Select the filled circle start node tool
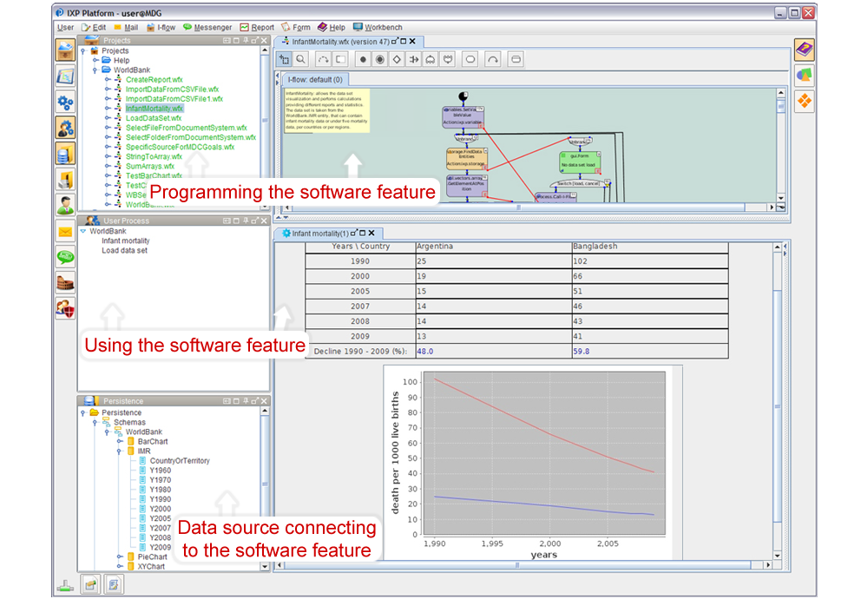868x599 pixels. tap(364, 60)
